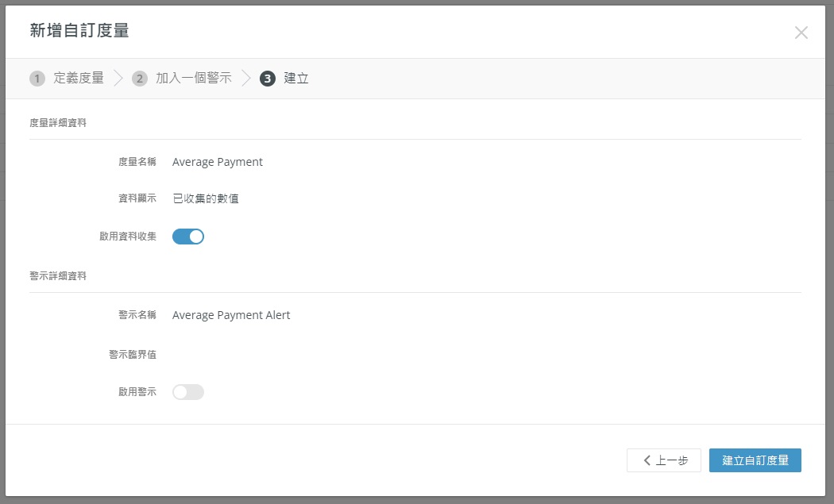Screen dimensions: 834x504
Task: Go back with the 上一步 button
Action: click(664, 460)
